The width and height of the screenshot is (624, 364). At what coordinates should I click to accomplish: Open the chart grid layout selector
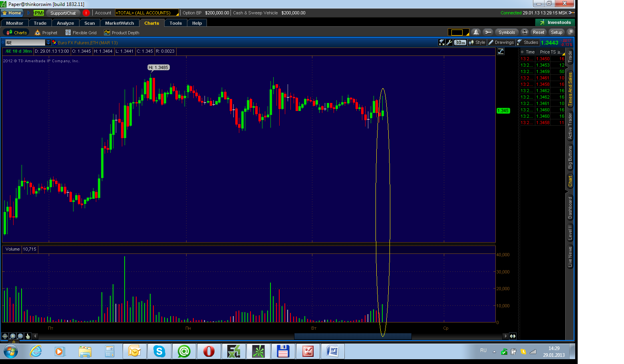click(459, 32)
